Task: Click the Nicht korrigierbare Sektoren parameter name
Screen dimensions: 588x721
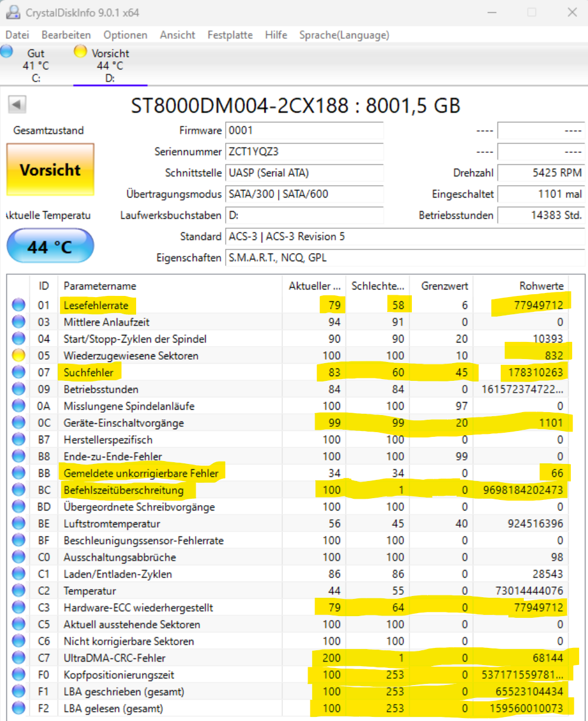Action: (128, 641)
